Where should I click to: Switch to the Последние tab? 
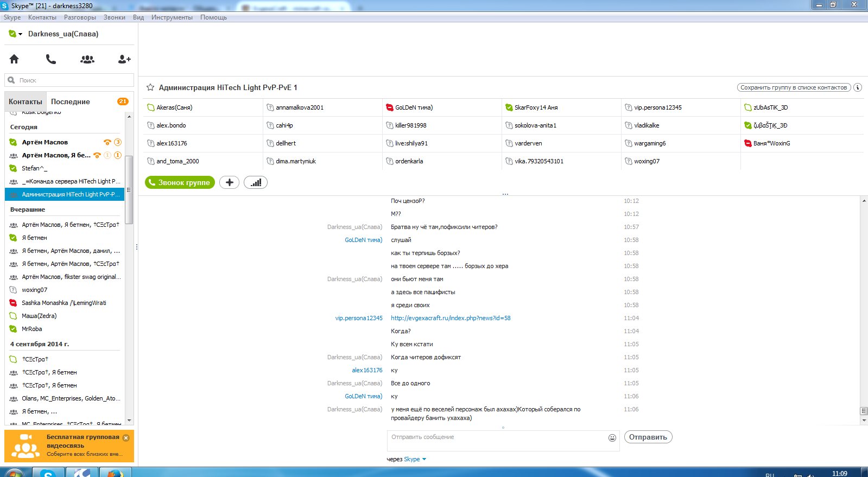(x=71, y=101)
